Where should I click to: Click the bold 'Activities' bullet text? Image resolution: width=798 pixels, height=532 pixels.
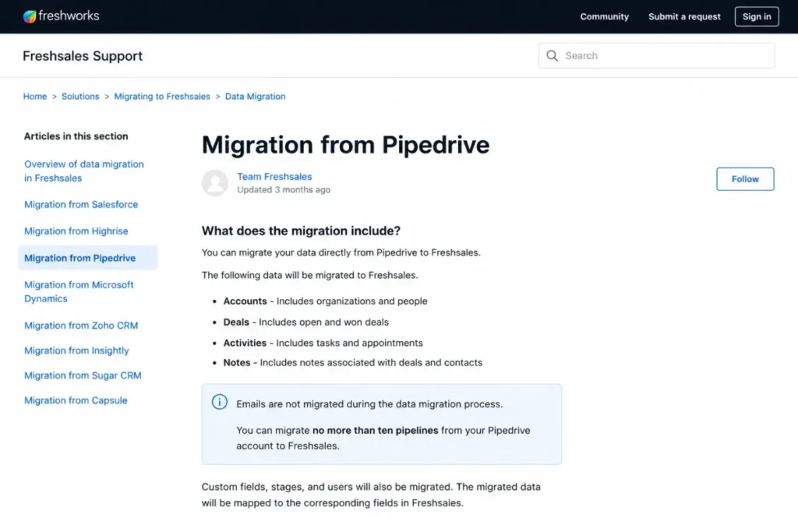pyautogui.click(x=245, y=343)
